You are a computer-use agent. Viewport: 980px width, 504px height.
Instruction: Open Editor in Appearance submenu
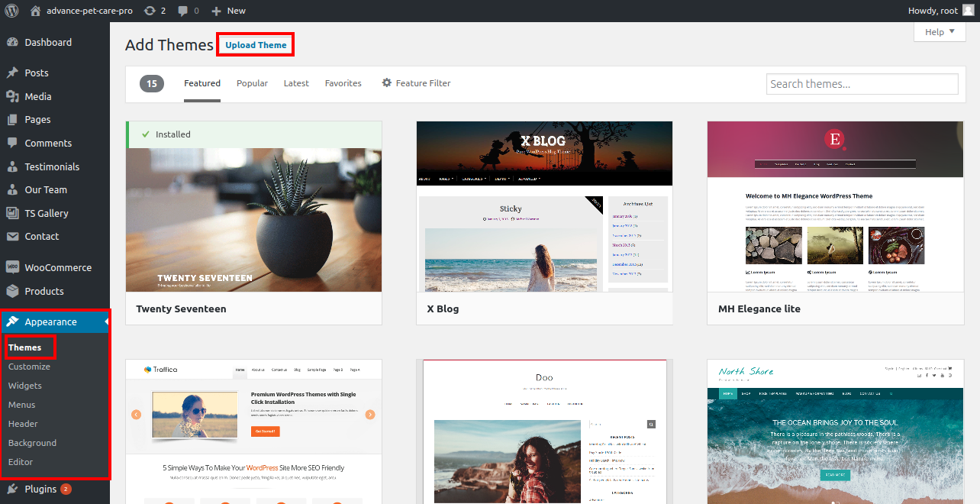click(21, 462)
